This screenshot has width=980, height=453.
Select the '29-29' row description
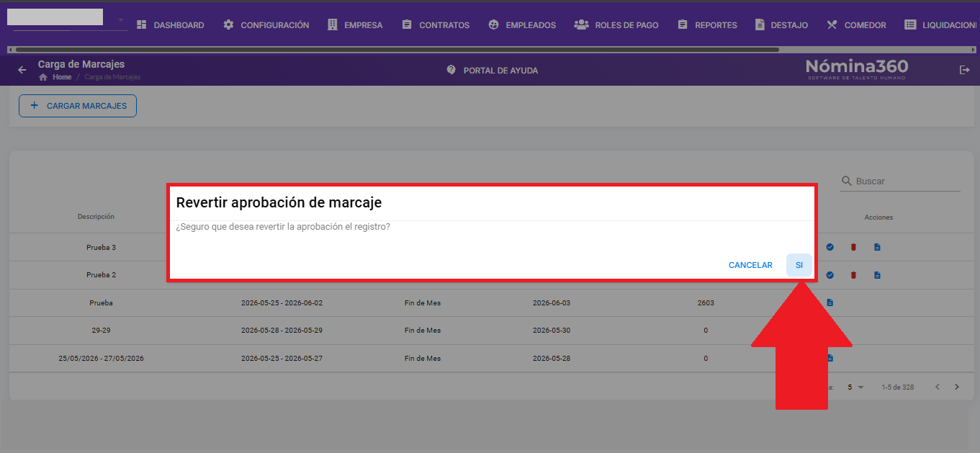101,331
